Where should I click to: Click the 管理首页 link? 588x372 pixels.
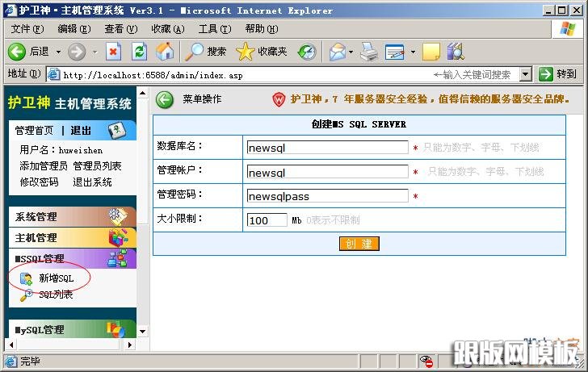pos(34,131)
